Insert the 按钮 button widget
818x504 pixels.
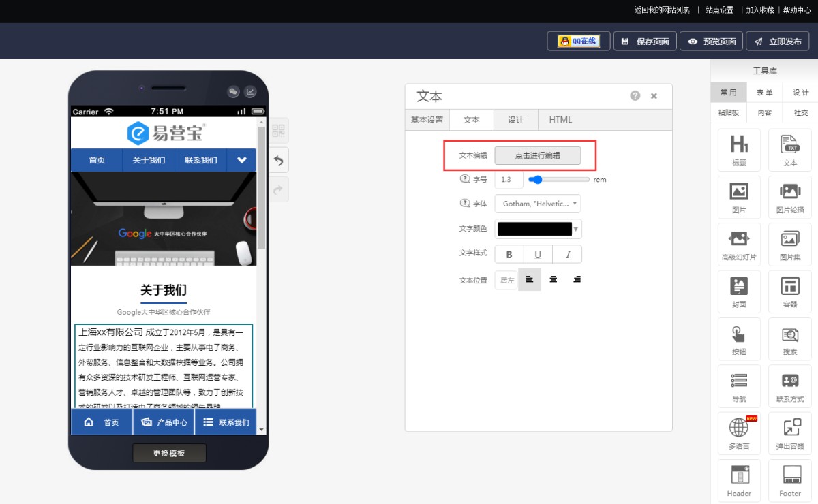click(x=739, y=339)
